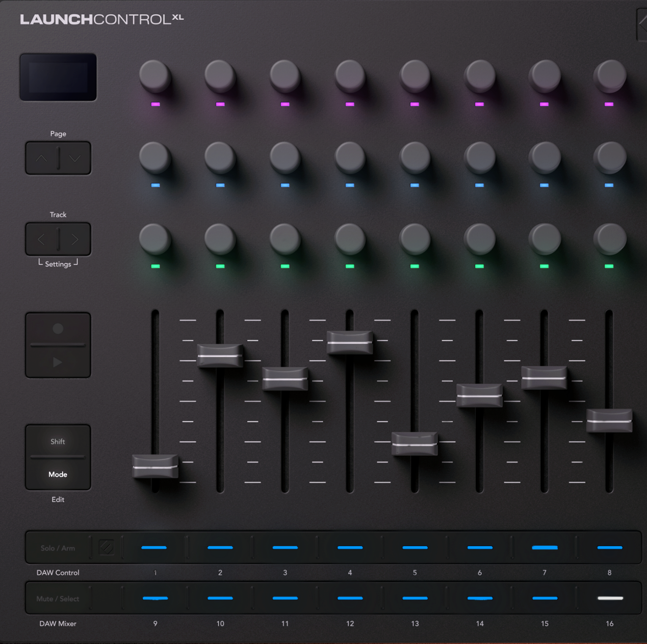Image resolution: width=647 pixels, height=644 pixels.
Task: Toggle button 5 in the Solo / Arm row
Action: (x=415, y=548)
